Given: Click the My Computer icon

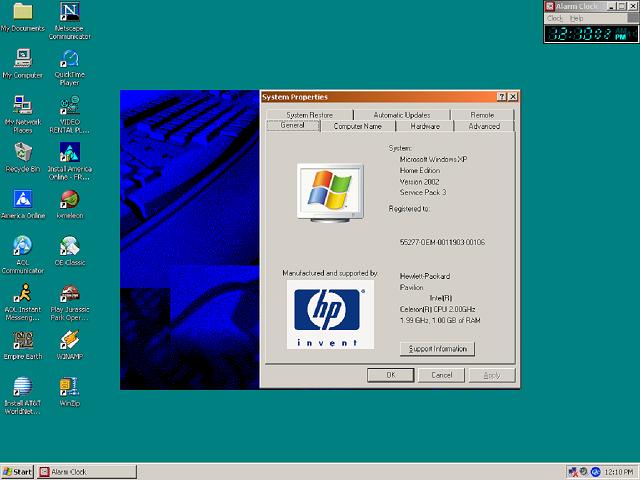Looking at the screenshot, I should pyautogui.click(x=22, y=58).
